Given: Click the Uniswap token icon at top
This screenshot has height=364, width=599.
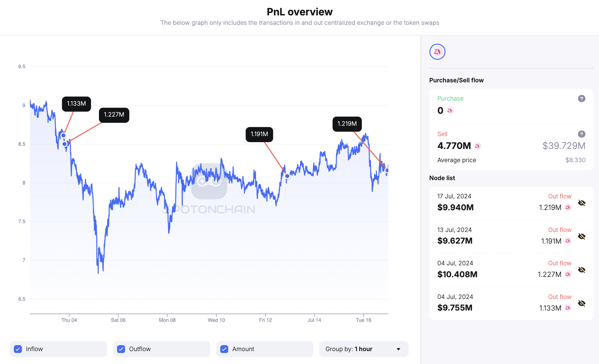Looking at the screenshot, I should click(437, 52).
